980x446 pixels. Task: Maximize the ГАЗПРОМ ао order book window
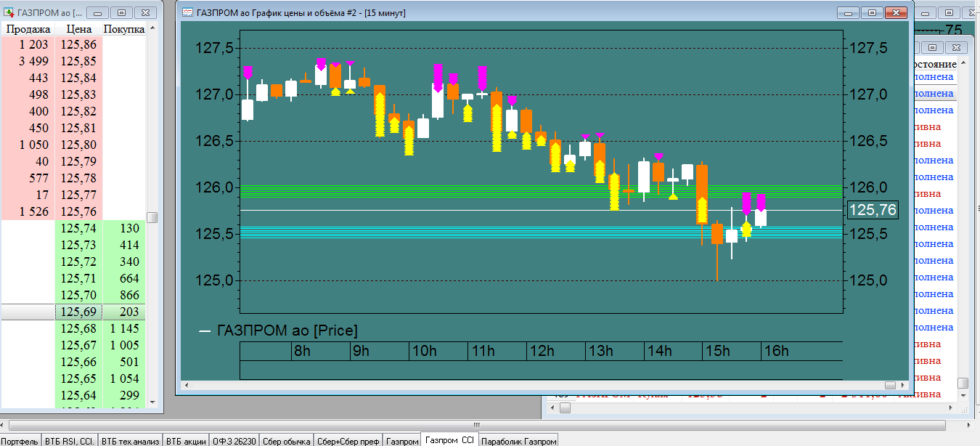(x=121, y=12)
